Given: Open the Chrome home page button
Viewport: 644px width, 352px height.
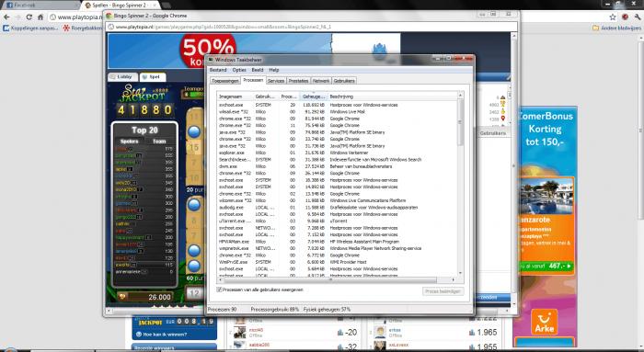Looking at the screenshot, I should (x=40, y=17).
